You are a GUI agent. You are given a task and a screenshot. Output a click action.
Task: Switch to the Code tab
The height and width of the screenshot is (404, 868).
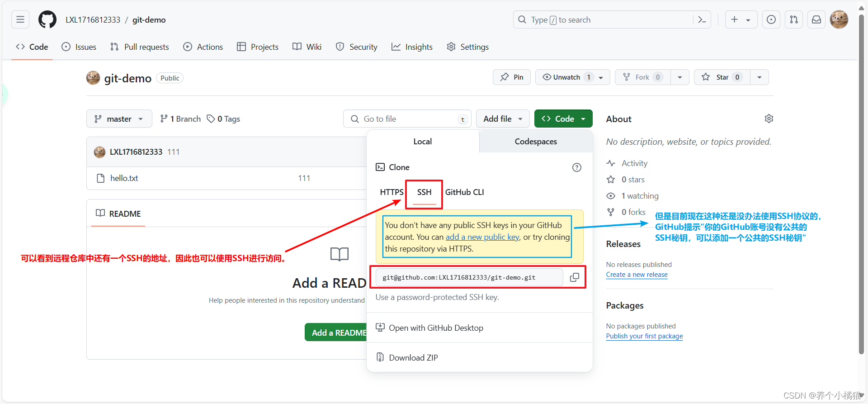pos(32,47)
